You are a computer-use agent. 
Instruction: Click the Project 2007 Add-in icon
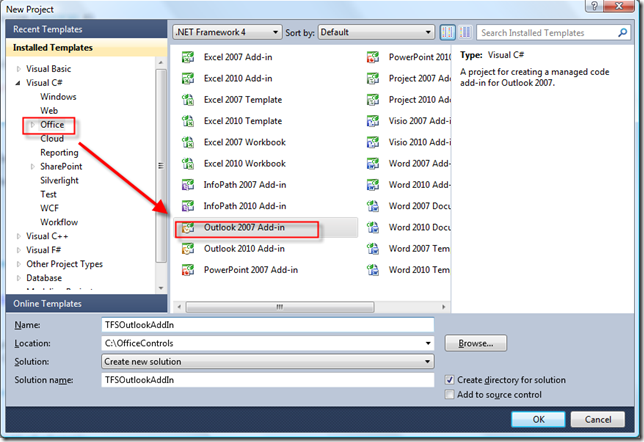[373, 78]
